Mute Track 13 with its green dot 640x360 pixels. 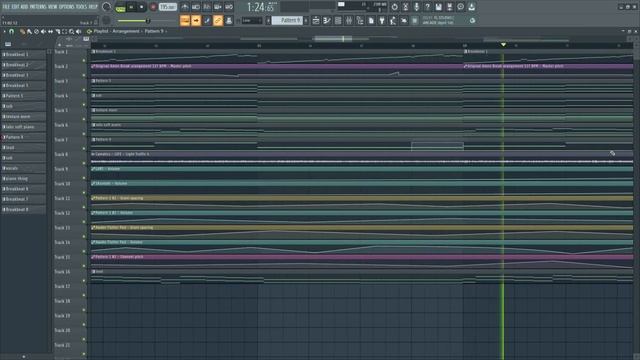(84, 237)
